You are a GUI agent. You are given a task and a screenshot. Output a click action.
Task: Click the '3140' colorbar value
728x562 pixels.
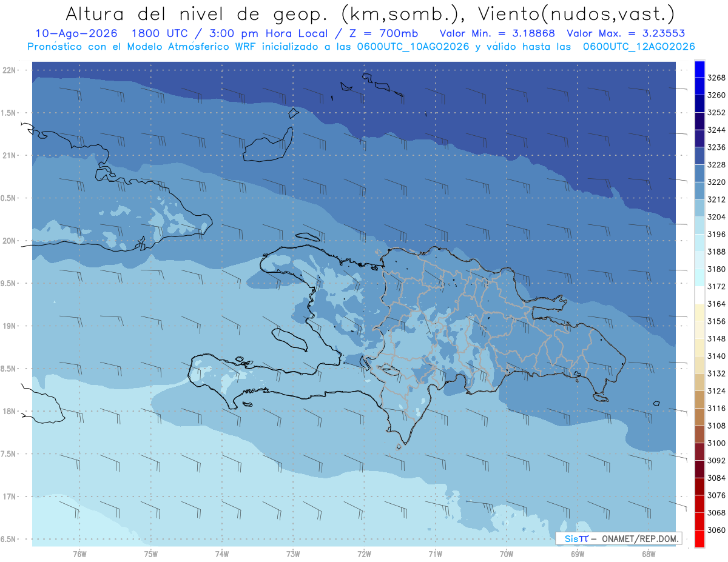(716, 356)
